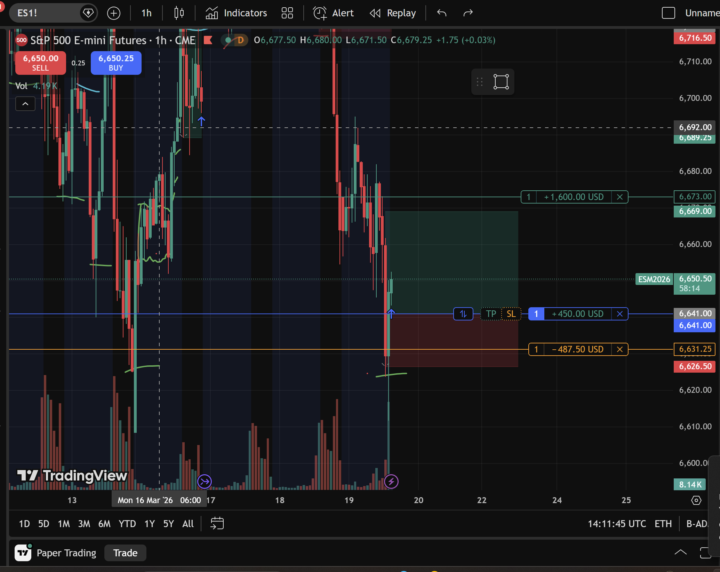This screenshot has height=572, width=720.
Task: Close the +450.00 USD position
Action: pos(619,314)
